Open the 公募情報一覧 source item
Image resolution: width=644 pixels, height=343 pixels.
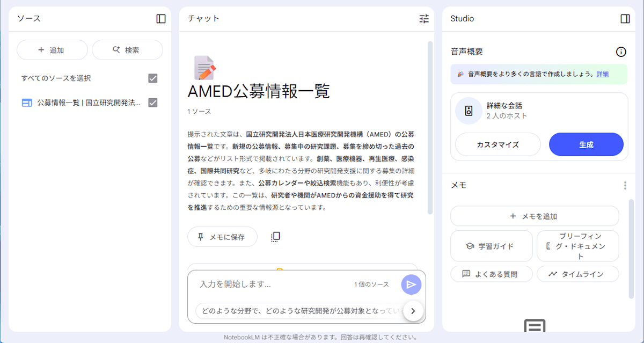89,103
